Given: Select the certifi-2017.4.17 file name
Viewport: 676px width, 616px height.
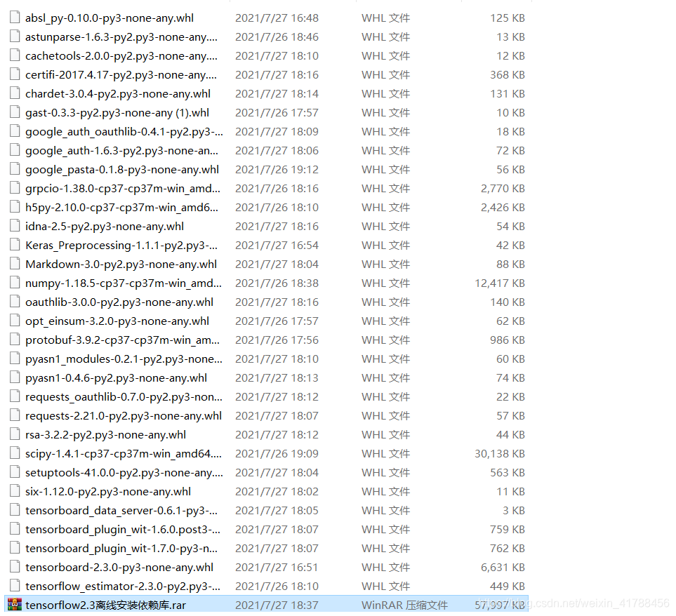Looking at the screenshot, I should [121, 75].
